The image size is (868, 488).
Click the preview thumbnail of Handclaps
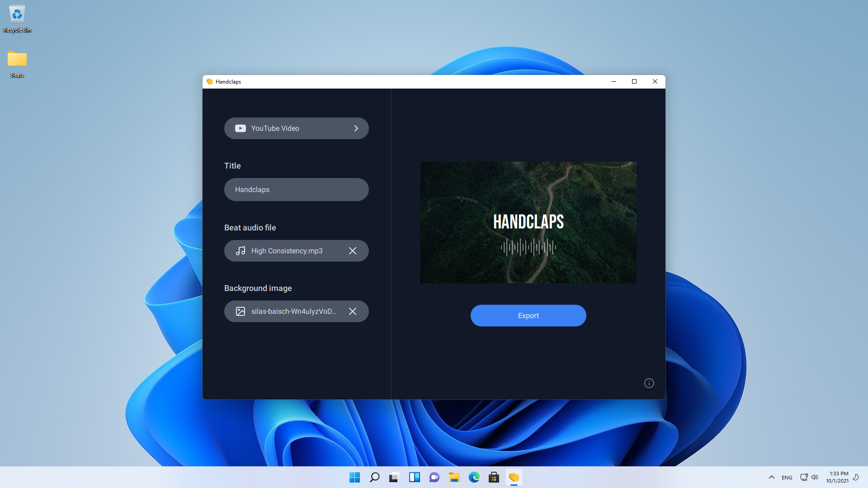tap(528, 222)
